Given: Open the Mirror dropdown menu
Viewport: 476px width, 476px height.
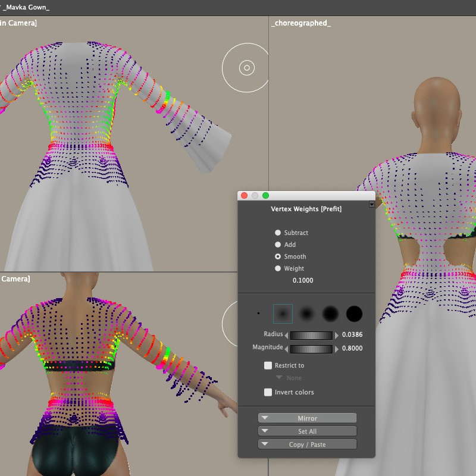Looking at the screenshot, I should click(307, 418).
